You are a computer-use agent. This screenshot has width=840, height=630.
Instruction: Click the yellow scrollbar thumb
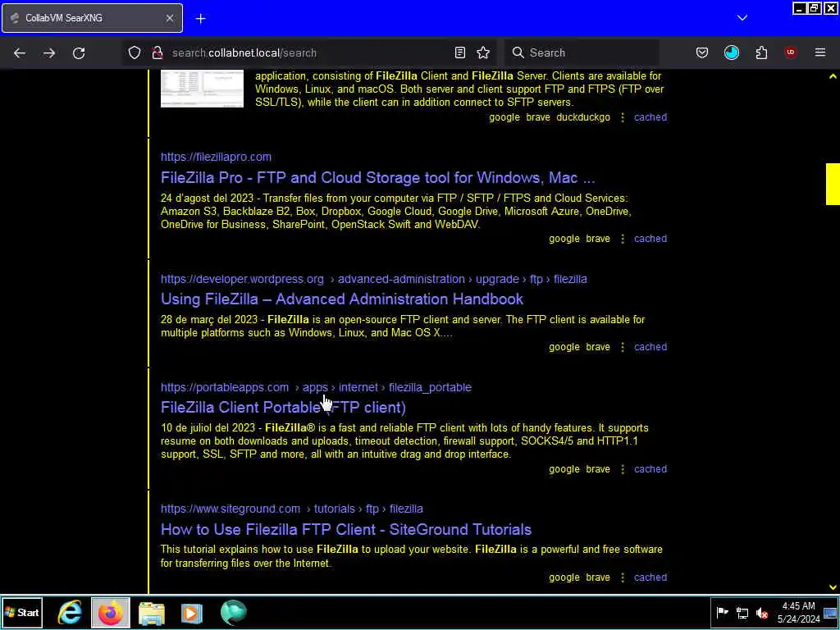[x=833, y=185]
